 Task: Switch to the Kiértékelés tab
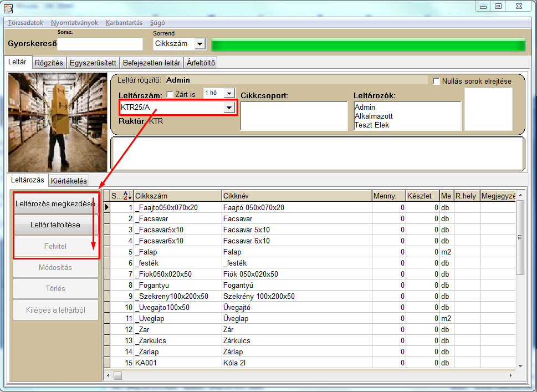coord(69,181)
